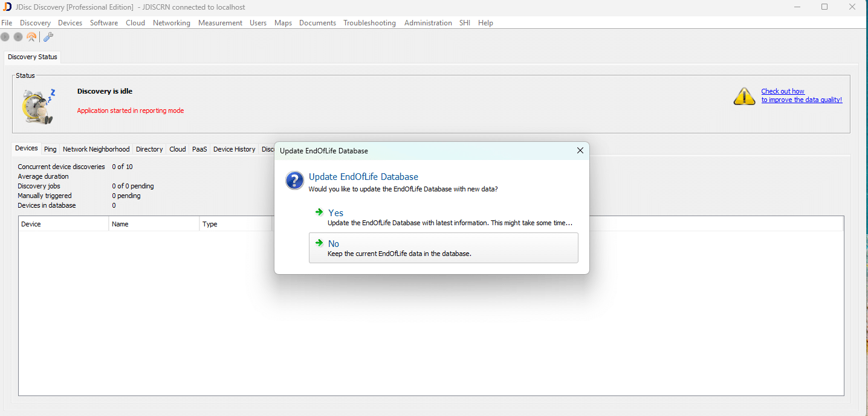The image size is (868, 416).
Task: Click the yellow warning triangle icon
Action: [x=744, y=97]
